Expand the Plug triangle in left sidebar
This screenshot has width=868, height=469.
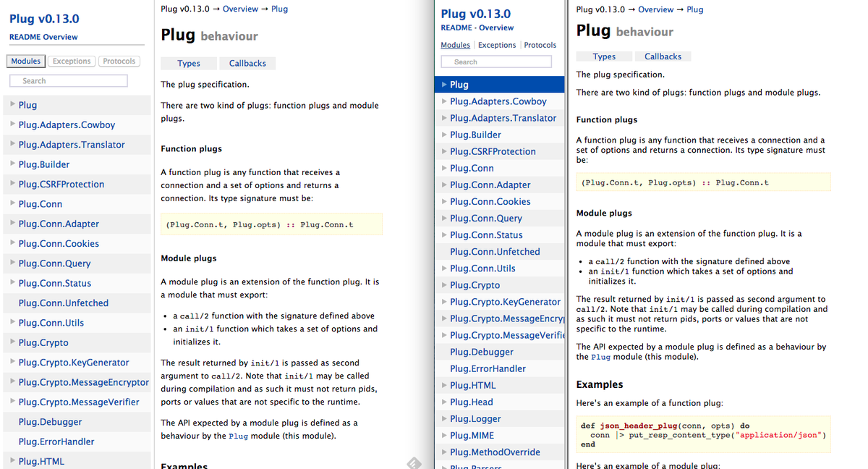[13, 104]
